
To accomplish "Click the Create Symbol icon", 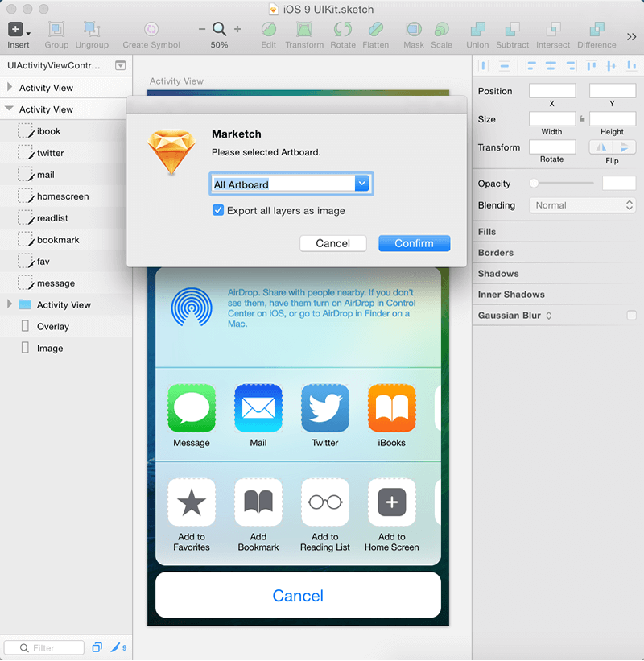I will click(151, 30).
